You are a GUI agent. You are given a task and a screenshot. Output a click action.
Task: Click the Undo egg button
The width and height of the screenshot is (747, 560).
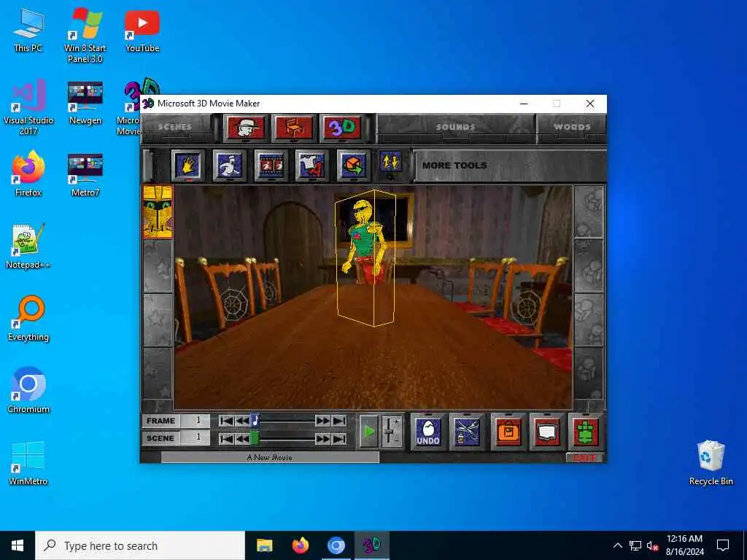tap(427, 432)
